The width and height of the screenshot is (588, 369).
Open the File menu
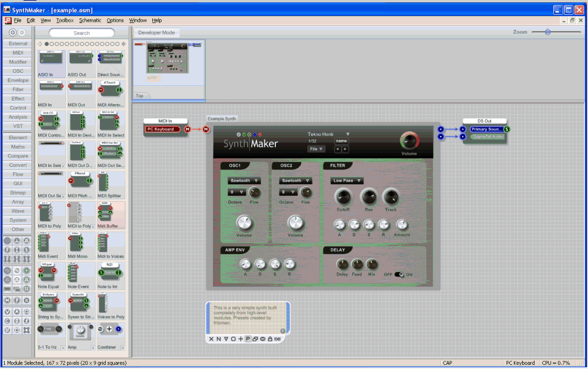click(x=18, y=20)
